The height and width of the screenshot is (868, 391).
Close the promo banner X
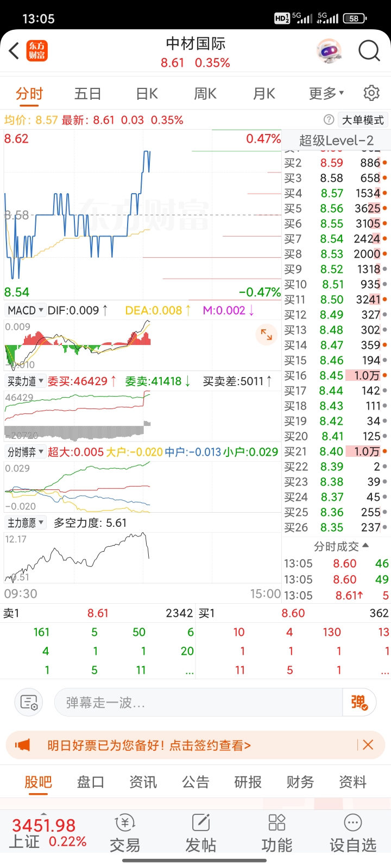coord(368,745)
